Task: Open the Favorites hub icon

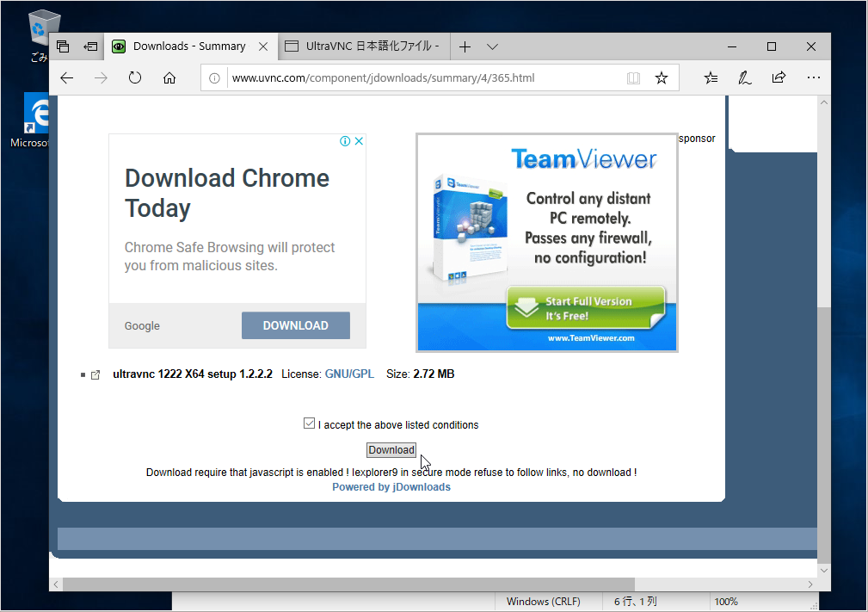Action: (711, 77)
